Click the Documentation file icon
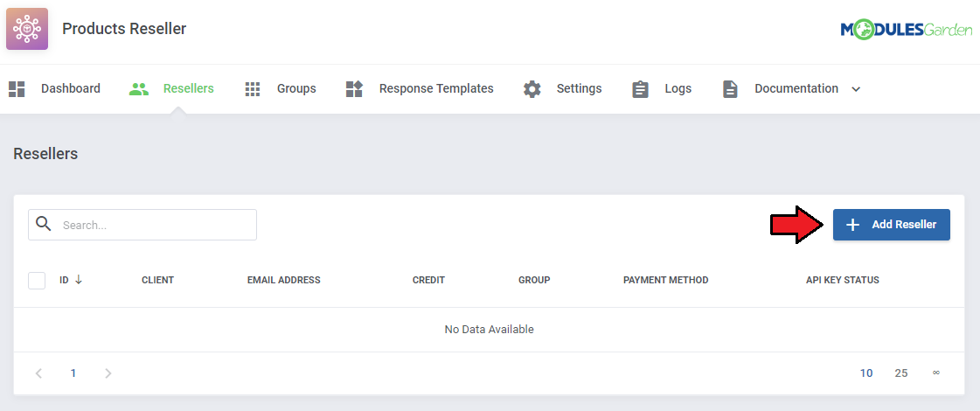The height and width of the screenshot is (411, 980). click(730, 89)
